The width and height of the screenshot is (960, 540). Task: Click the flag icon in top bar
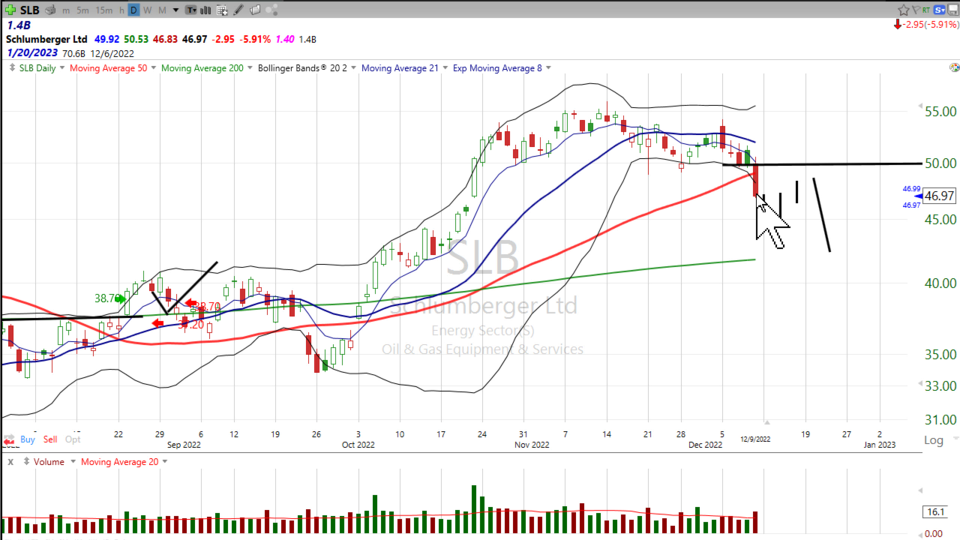(915, 10)
